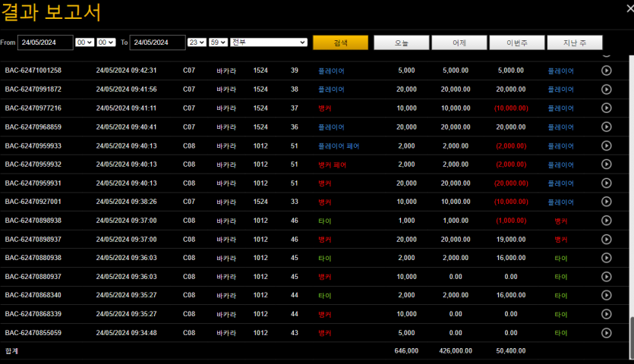Play replay for BAC-62470880938 row

point(606,258)
